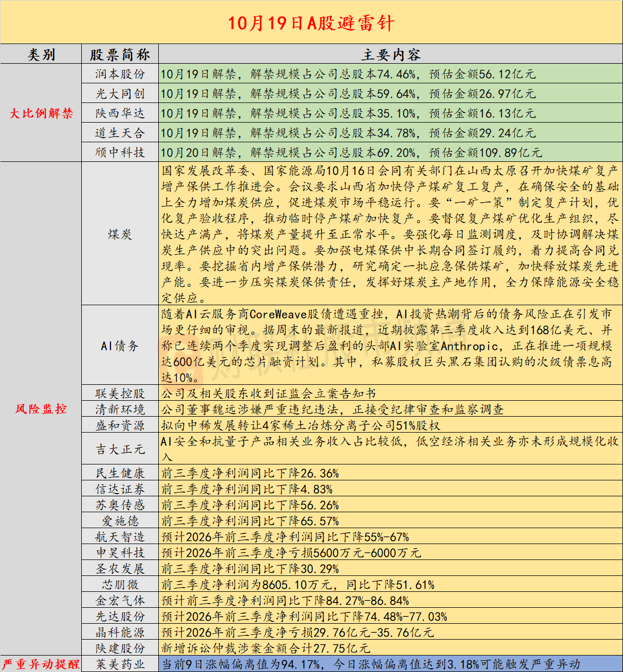This screenshot has height=672, width=623.
Task: Select stock name '航天智造'
Action: [120, 537]
